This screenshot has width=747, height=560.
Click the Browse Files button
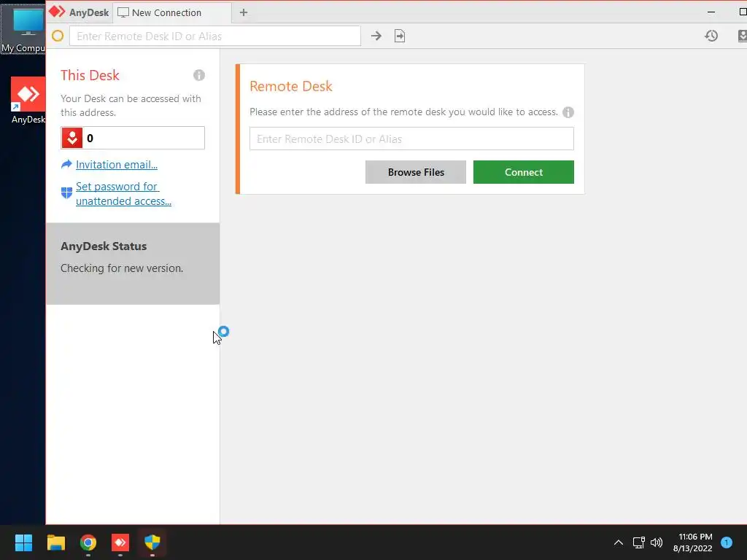tap(415, 172)
